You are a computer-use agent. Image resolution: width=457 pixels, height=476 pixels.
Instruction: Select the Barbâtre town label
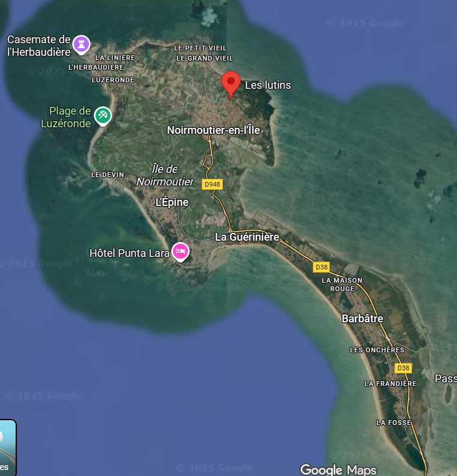362,319
